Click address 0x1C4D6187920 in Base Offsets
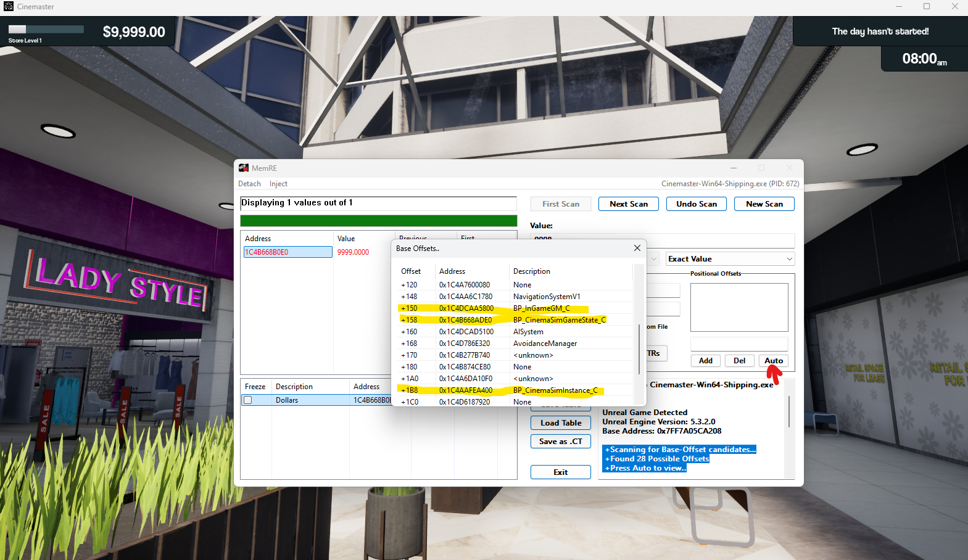 [x=465, y=402]
